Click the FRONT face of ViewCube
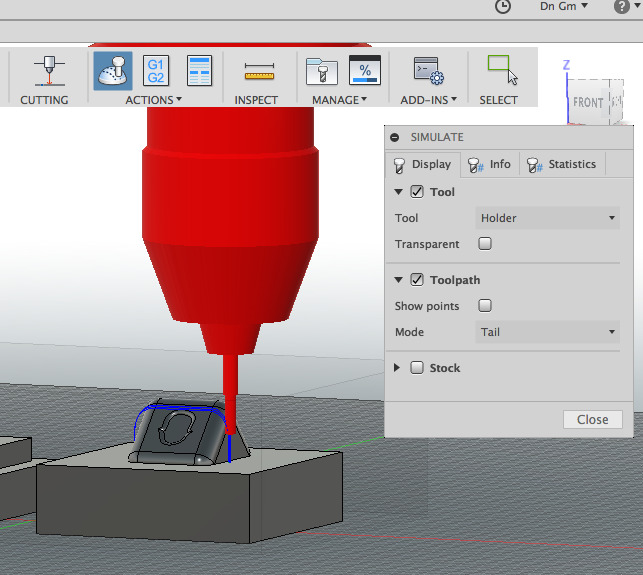 pos(589,103)
